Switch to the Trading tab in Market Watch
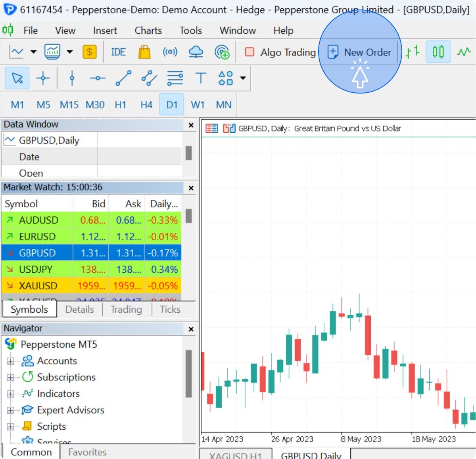The width and height of the screenshot is (476, 459). (126, 309)
